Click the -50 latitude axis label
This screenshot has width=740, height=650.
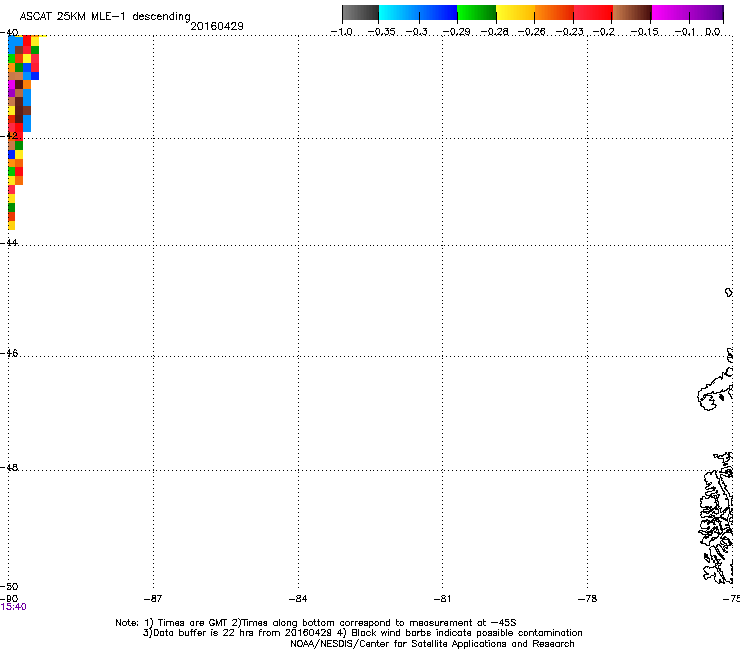9,586
